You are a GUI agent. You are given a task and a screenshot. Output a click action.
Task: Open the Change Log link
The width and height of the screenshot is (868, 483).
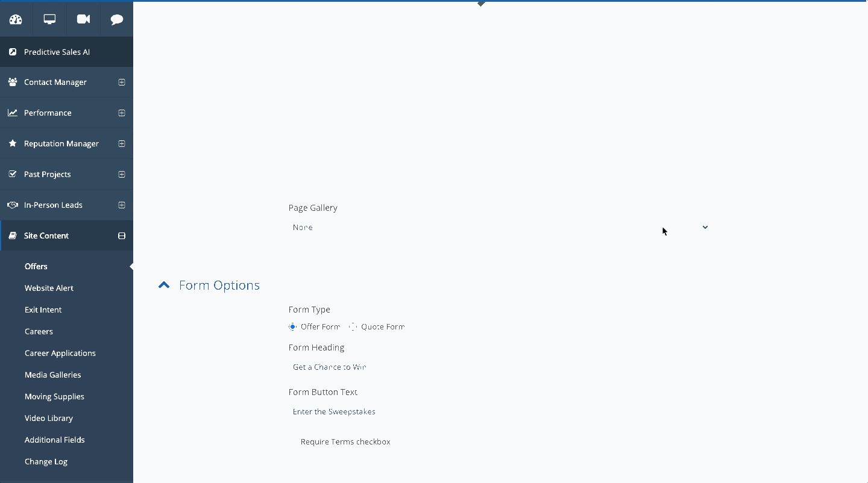pos(46,462)
